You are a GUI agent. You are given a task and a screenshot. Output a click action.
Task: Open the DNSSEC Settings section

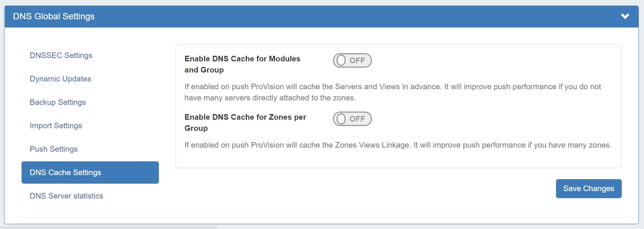(x=61, y=55)
